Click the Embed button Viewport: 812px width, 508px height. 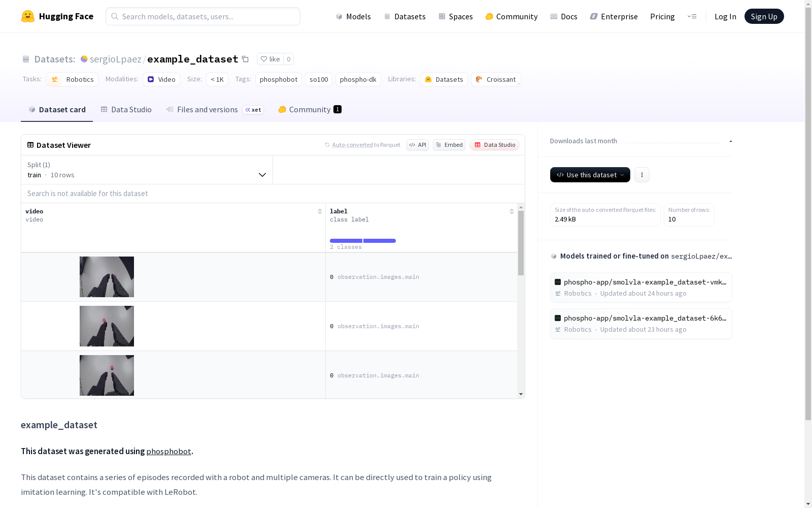point(449,145)
